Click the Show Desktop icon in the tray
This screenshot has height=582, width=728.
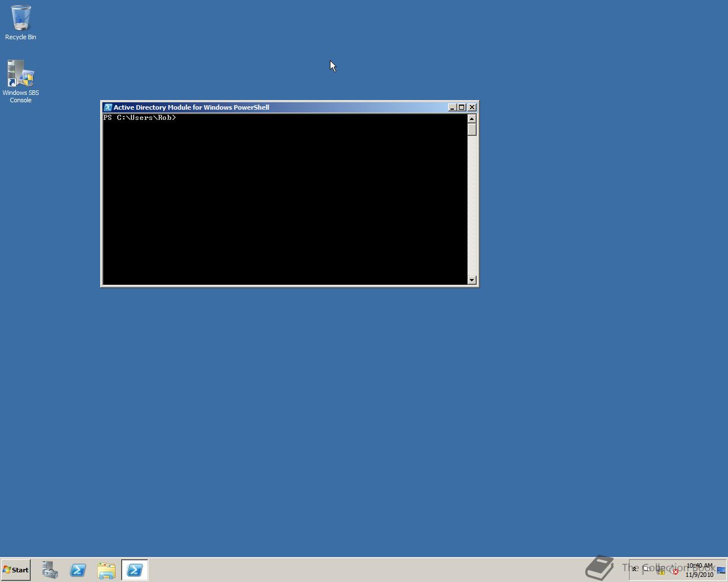click(x=721, y=570)
